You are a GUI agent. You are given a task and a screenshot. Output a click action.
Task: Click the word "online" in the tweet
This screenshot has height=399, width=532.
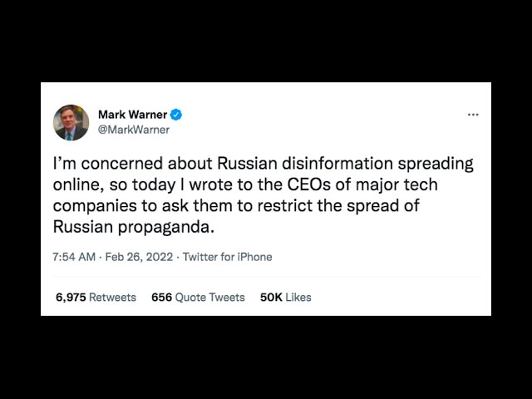pyautogui.click(x=78, y=185)
